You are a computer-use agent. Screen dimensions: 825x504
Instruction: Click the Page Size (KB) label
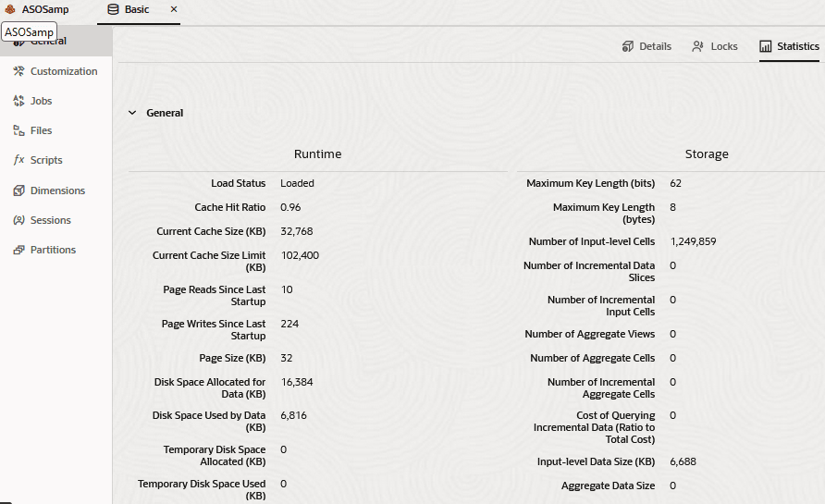pos(232,358)
